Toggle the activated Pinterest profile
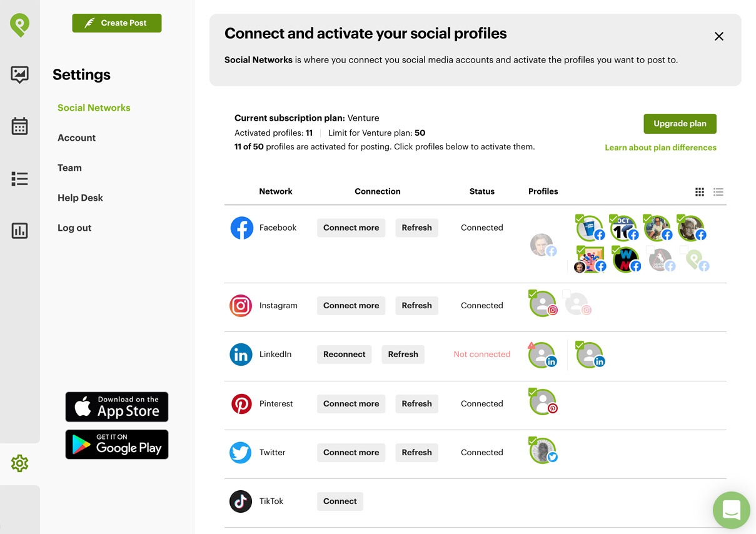 point(542,402)
